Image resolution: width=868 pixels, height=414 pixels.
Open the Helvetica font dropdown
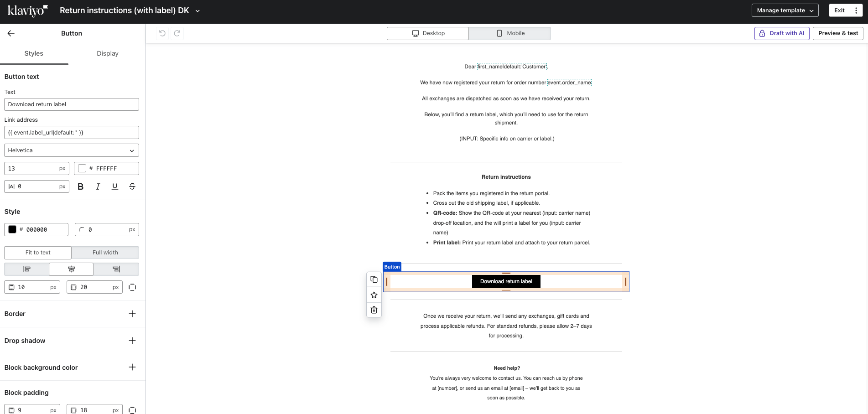72,150
